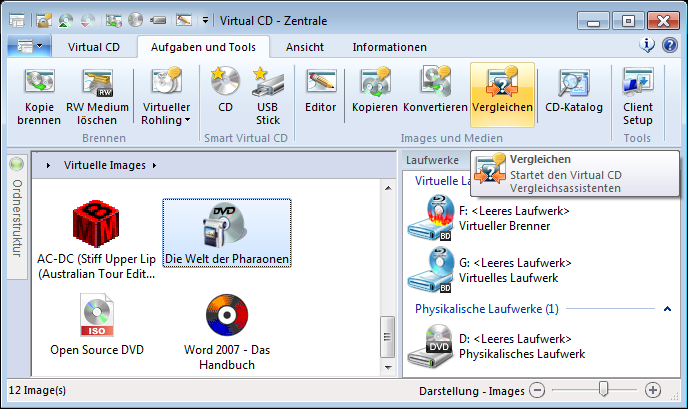Click the image list scroll down arrow
Viewport: 688px width, 409px height.
388,368
